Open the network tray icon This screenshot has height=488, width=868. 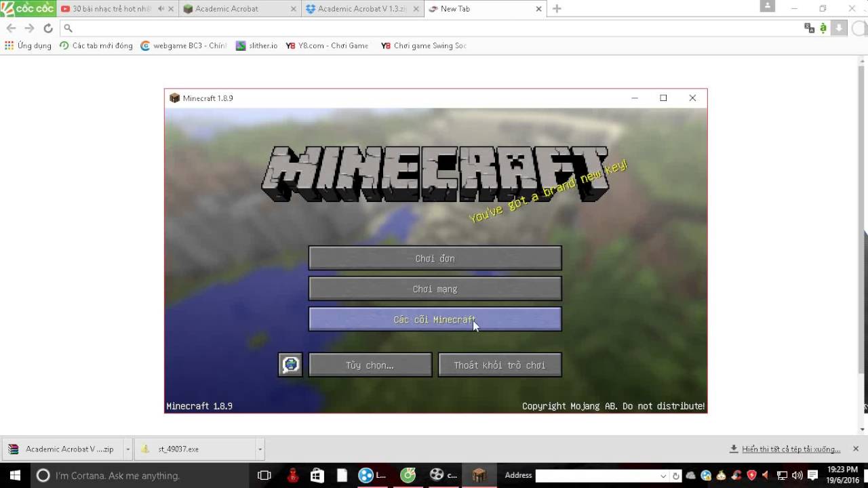(x=782, y=475)
